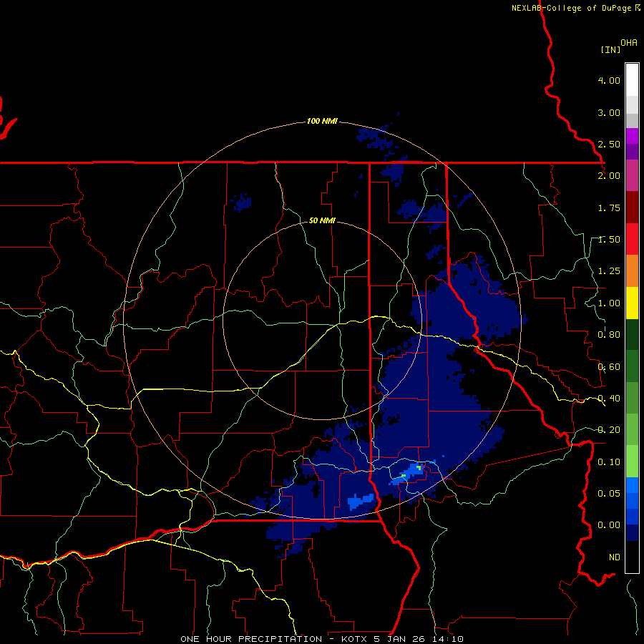
Task: Select the 0.05 scale value
Action: point(609,493)
